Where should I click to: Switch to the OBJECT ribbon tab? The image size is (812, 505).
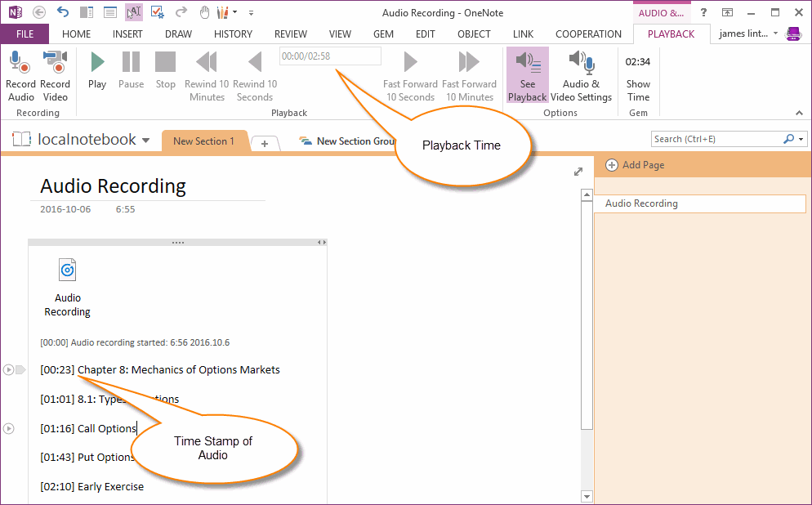[x=474, y=34]
